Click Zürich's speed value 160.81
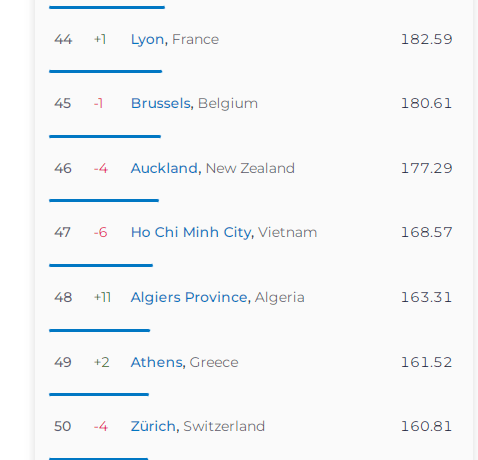This screenshot has width=478, height=460. point(426,426)
